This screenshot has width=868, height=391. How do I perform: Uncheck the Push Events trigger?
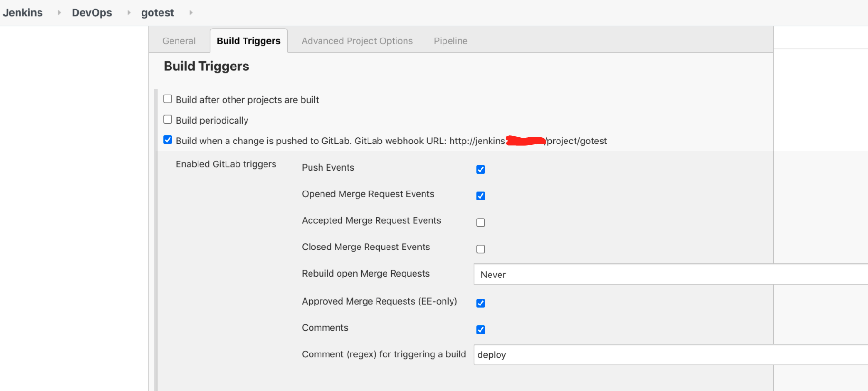481,170
